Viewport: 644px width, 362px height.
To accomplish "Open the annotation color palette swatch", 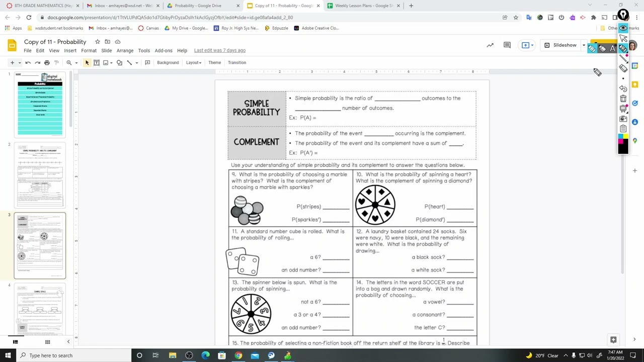I will pos(623,144).
